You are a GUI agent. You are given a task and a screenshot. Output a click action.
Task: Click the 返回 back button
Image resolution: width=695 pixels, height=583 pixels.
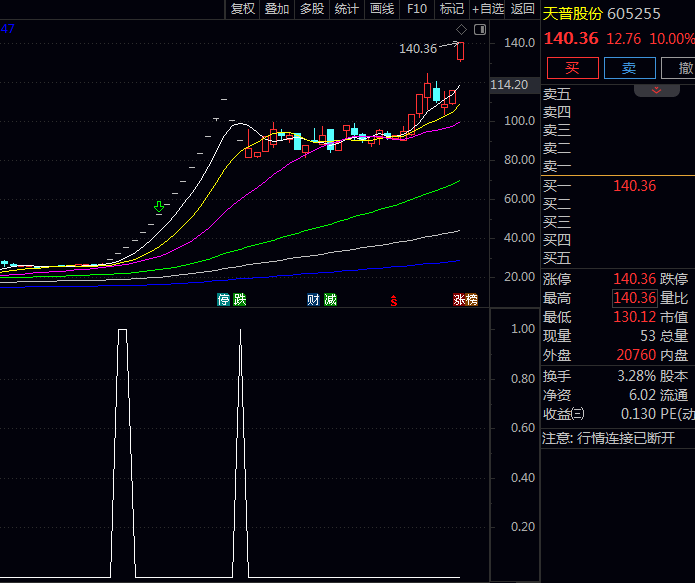(523, 9)
